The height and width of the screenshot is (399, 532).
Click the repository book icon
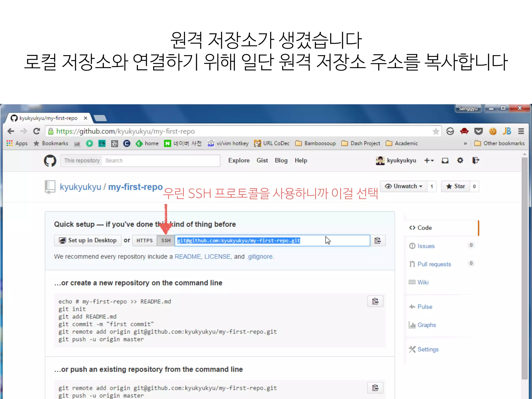(50, 187)
